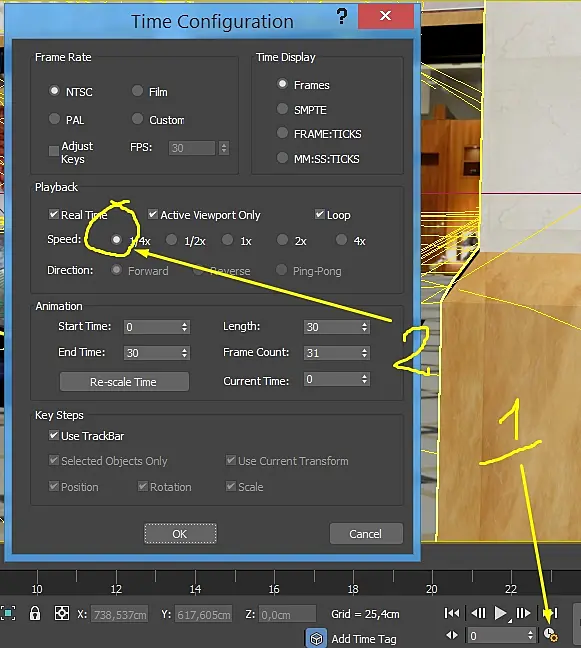Toggle Key Mode arrows icon
The image size is (581, 648).
pos(452,635)
